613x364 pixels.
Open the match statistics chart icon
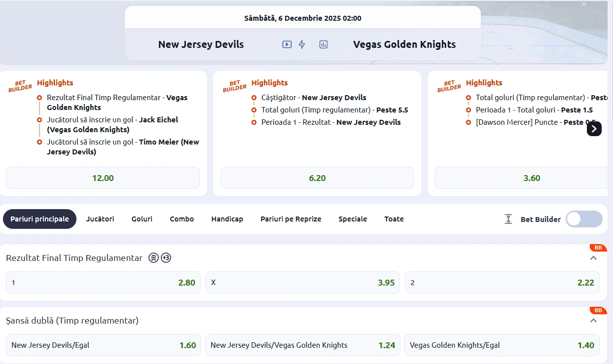click(324, 44)
